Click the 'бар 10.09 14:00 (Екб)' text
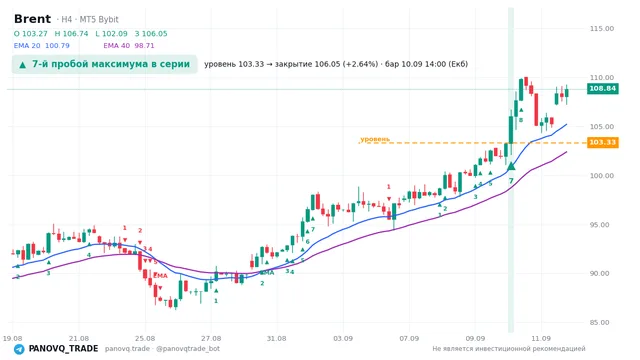640x360 pixels. pyautogui.click(x=427, y=64)
